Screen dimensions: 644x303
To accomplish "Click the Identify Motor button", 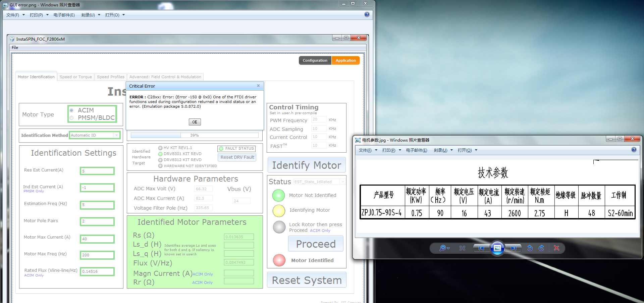I will pyautogui.click(x=307, y=165).
